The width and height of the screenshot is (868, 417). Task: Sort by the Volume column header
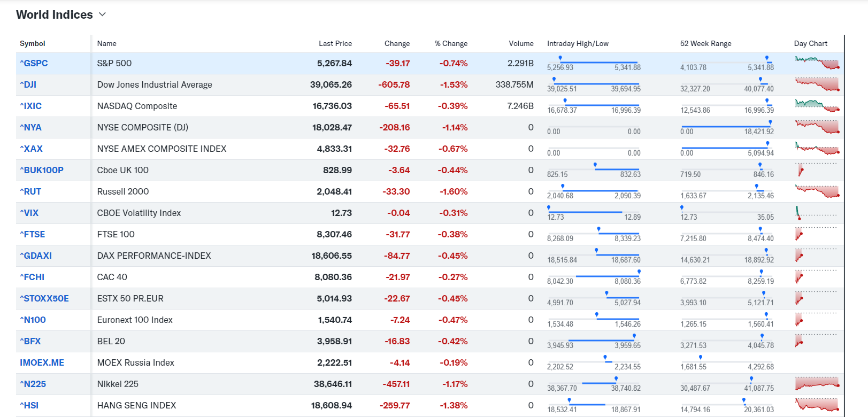click(x=521, y=43)
